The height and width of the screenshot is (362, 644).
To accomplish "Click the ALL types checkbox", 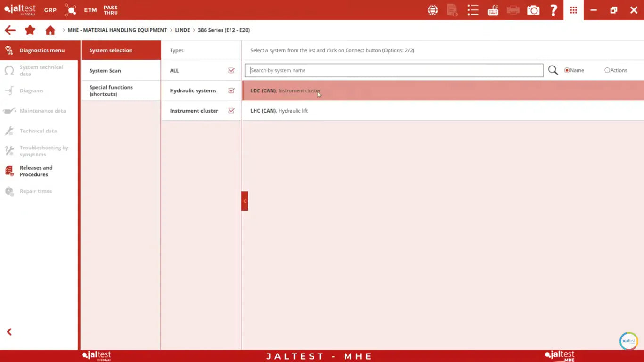I will [231, 70].
